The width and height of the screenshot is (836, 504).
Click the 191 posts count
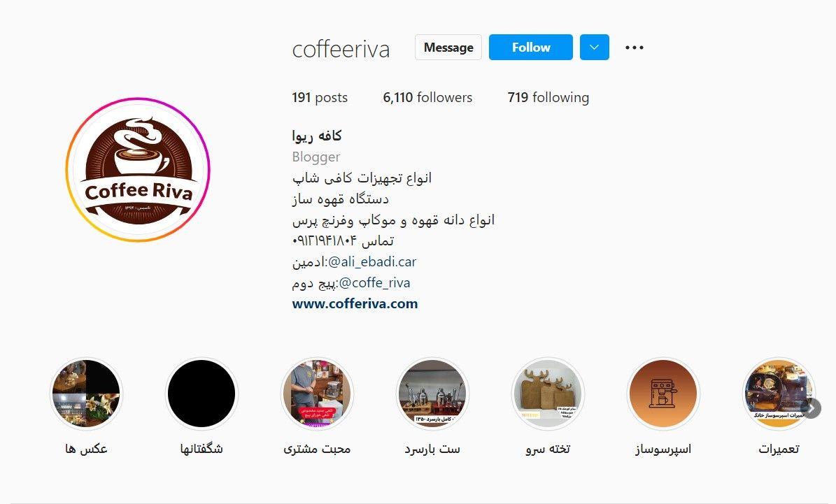320,97
